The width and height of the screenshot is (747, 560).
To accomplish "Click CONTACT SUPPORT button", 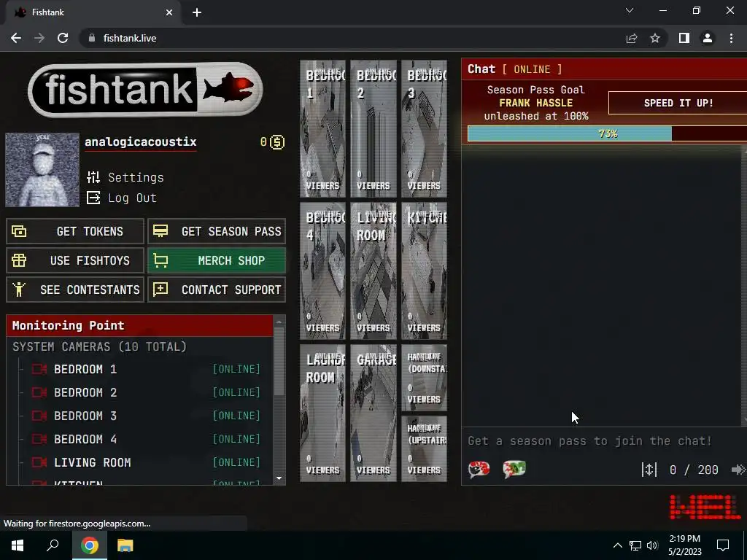I will (217, 289).
